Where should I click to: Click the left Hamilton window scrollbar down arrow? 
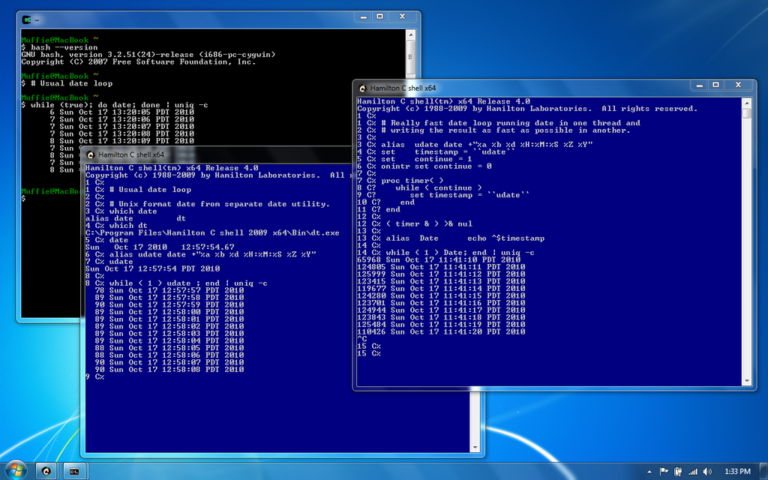coord(474,448)
